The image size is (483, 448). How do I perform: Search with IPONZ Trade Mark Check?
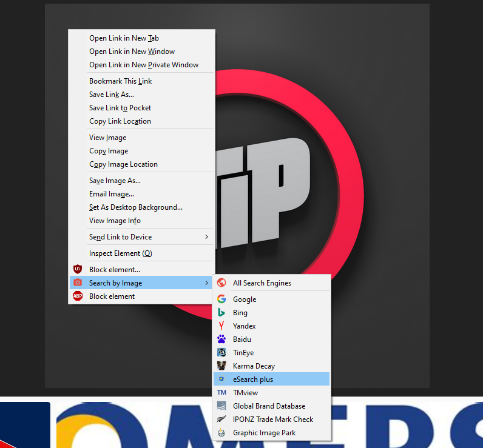point(271,419)
